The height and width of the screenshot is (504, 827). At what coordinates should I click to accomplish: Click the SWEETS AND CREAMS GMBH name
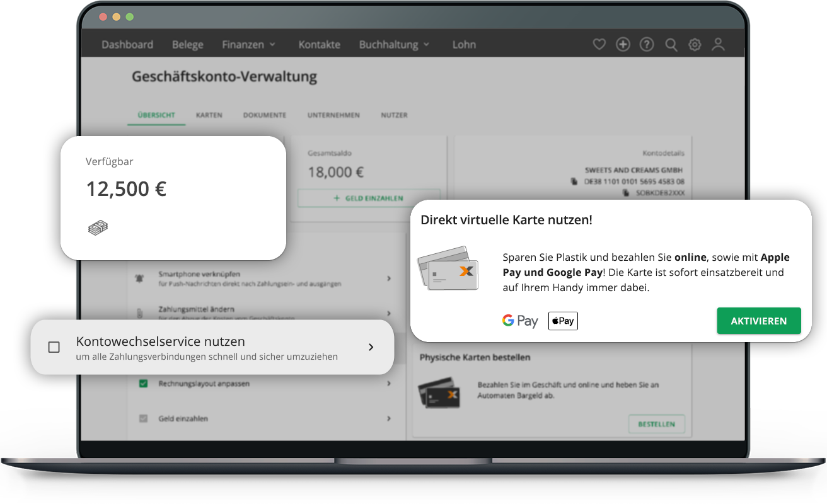(x=634, y=170)
